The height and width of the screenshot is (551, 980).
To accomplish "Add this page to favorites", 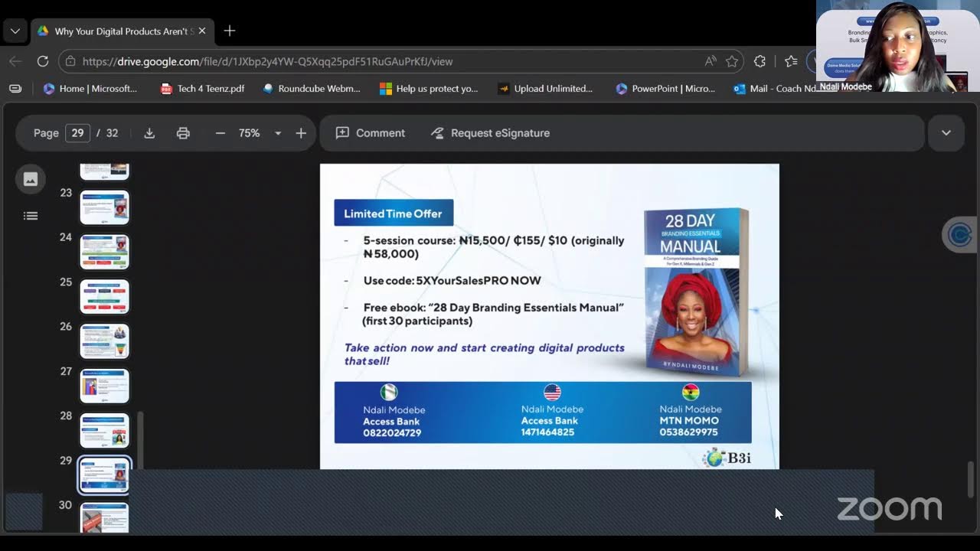I will (732, 61).
